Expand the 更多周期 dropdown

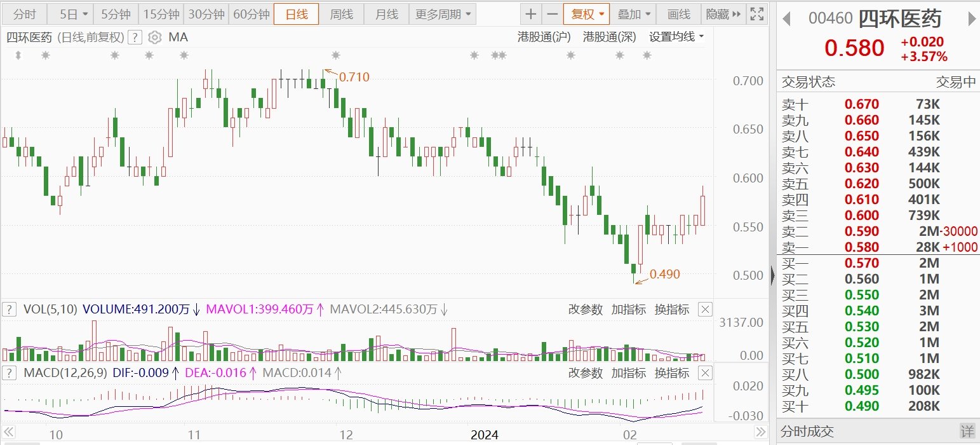click(x=443, y=14)
